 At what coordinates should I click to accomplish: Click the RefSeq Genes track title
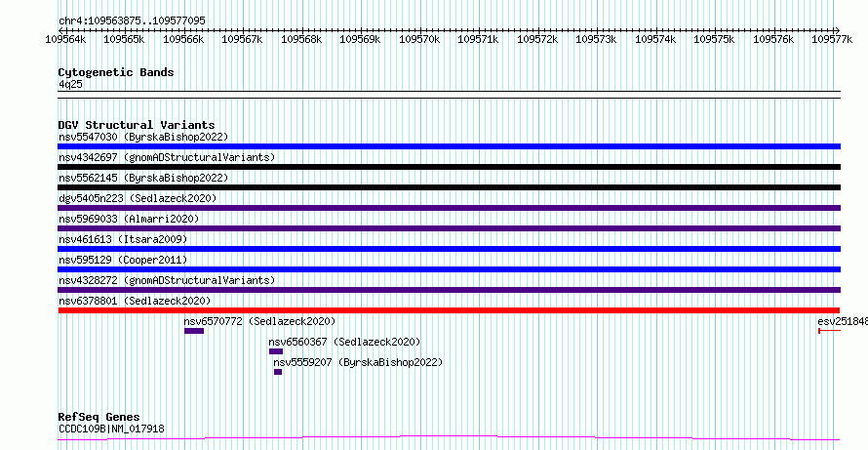point(99,417)
